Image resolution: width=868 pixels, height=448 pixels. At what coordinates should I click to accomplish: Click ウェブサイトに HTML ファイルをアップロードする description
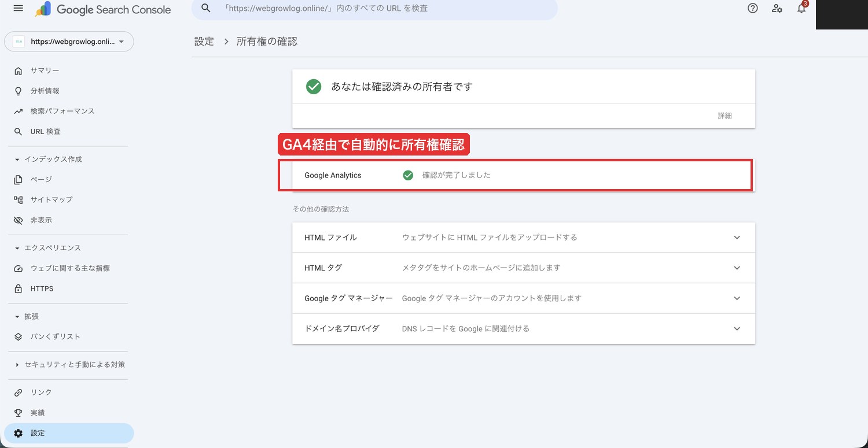(x=490, y=238)
